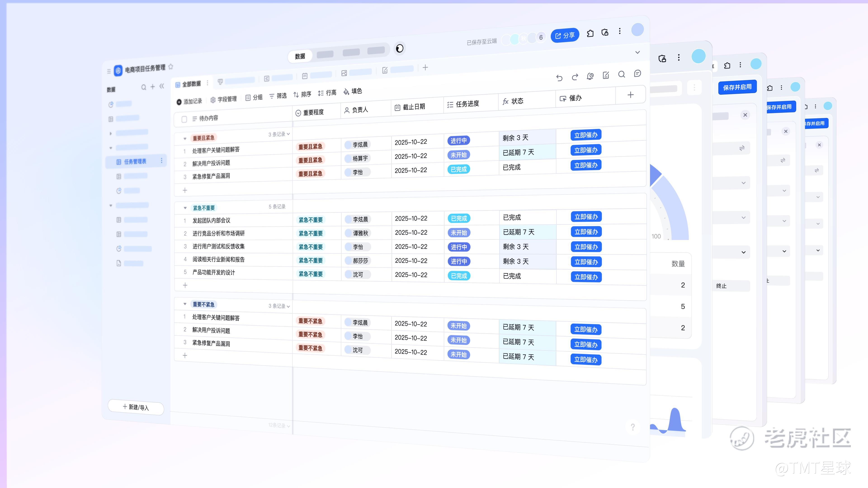Select 任务管理表 in the sidebar
868x488 pixels.
coord(135,162)
